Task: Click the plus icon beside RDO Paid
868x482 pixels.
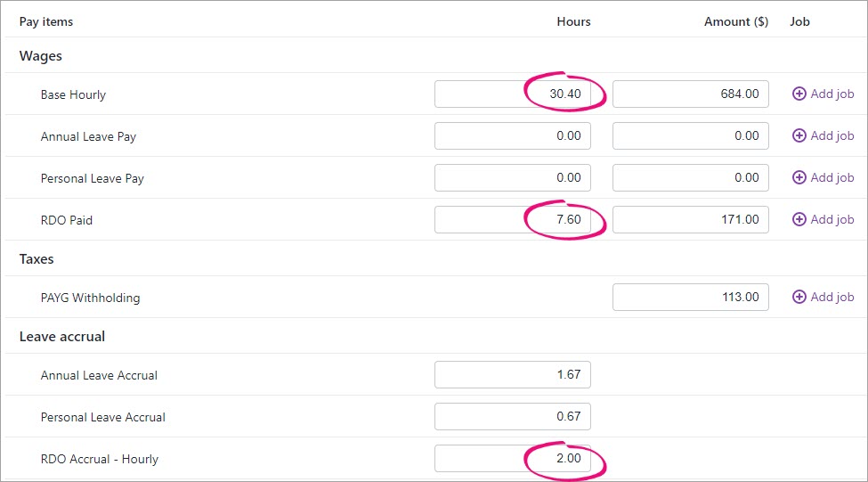Action: click(x=799, y=219)
